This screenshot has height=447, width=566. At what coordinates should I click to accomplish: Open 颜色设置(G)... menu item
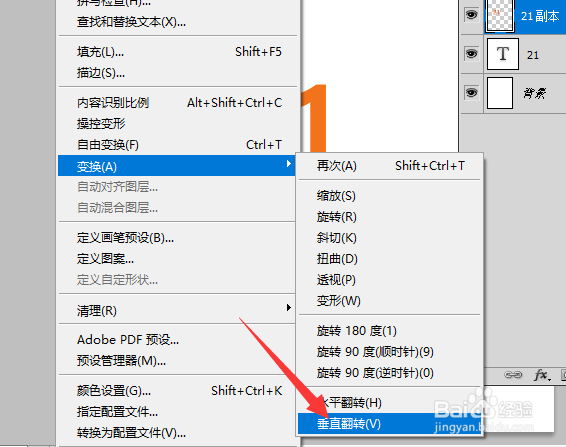(x=177, y=391)
